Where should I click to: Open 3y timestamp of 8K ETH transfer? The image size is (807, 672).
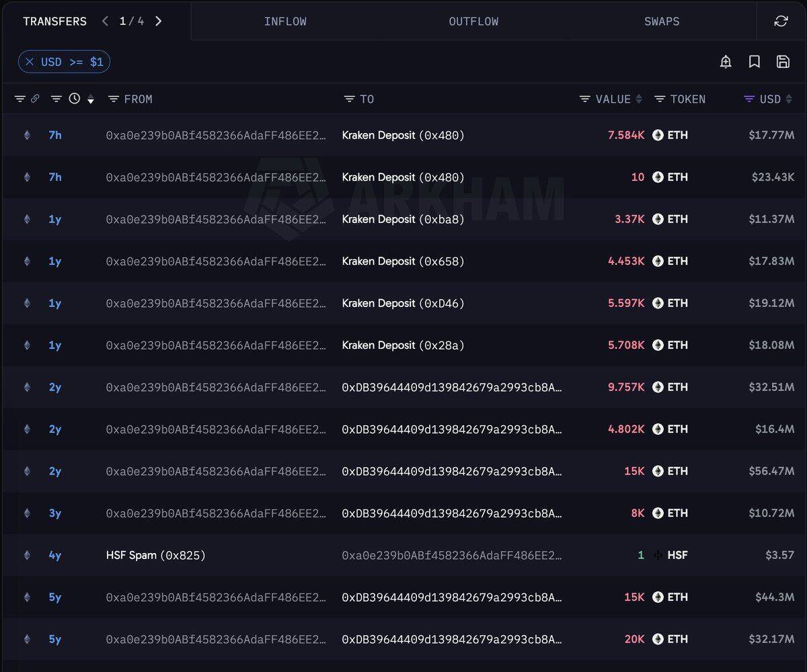coord(55,513)
